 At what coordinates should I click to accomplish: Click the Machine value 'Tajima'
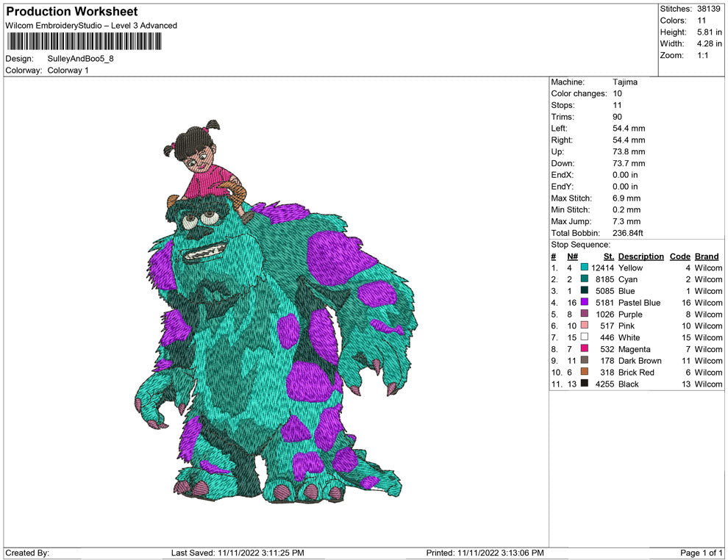tap(625, 82)
